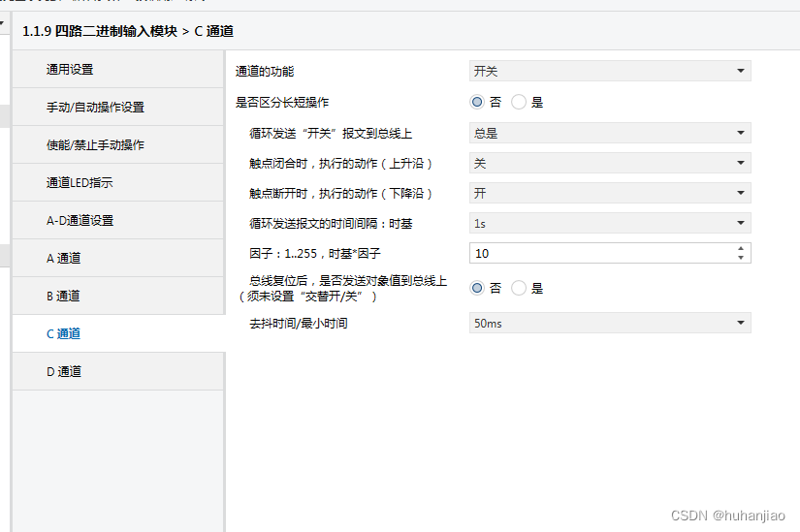This screenshot has height=532, width=800.
Task: Open the 通道LED指示 tab
Action: coord(80,183)
